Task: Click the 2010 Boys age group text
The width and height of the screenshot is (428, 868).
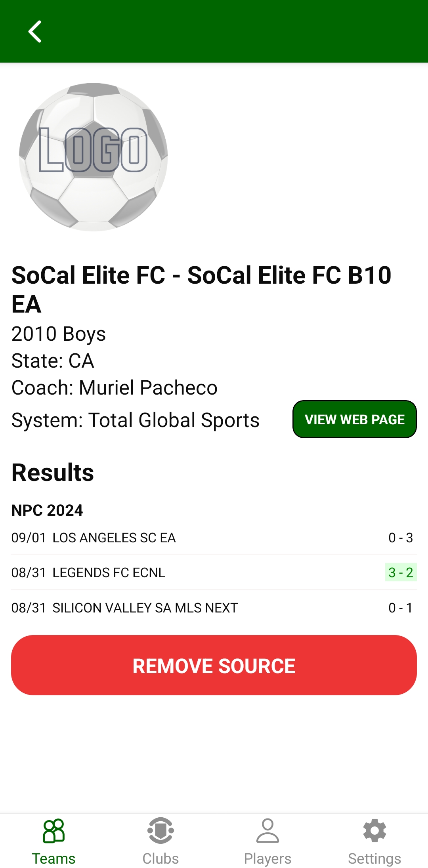Action: tap(59, 334)
